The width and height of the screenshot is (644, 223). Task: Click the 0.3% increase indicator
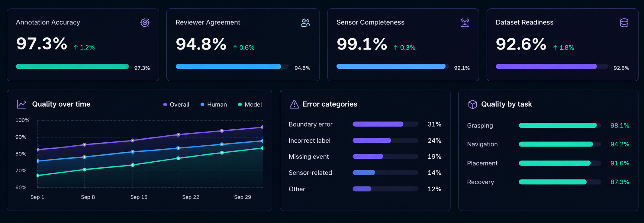[404, 48]
